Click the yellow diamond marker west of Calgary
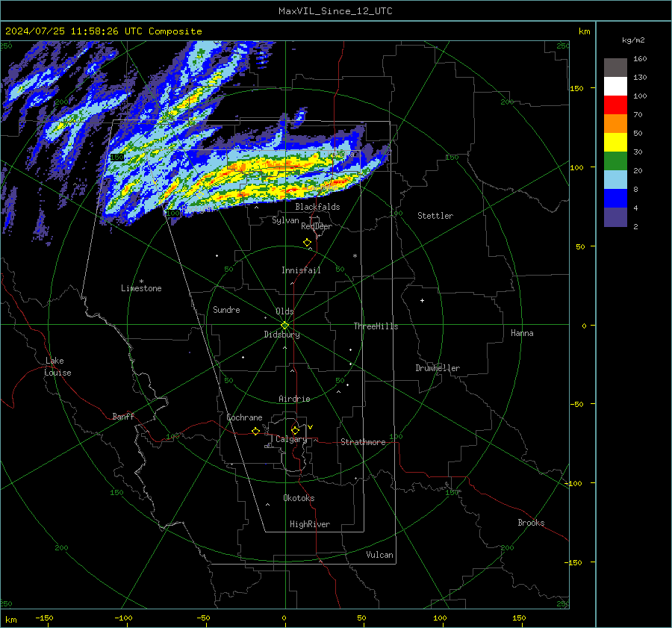 point(256,431)
